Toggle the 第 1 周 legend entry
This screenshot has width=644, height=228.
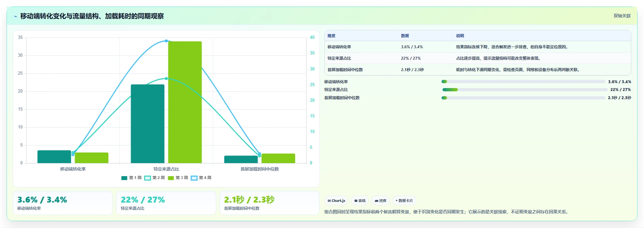click(x=131, y=178)
